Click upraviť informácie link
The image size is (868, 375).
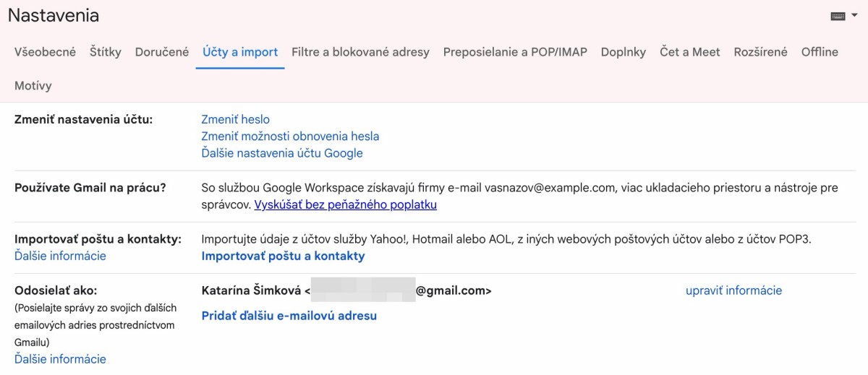point(733,290)
